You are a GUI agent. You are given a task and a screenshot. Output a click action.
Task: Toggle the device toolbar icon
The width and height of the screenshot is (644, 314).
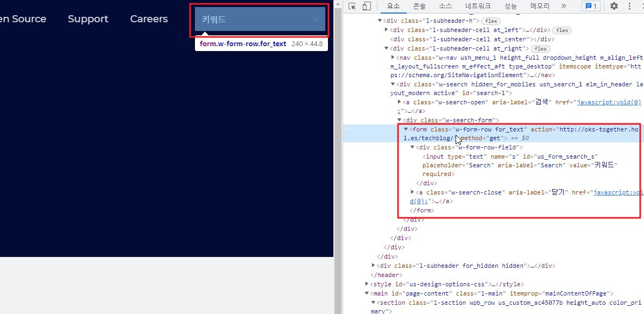click(x=367, y=6)
